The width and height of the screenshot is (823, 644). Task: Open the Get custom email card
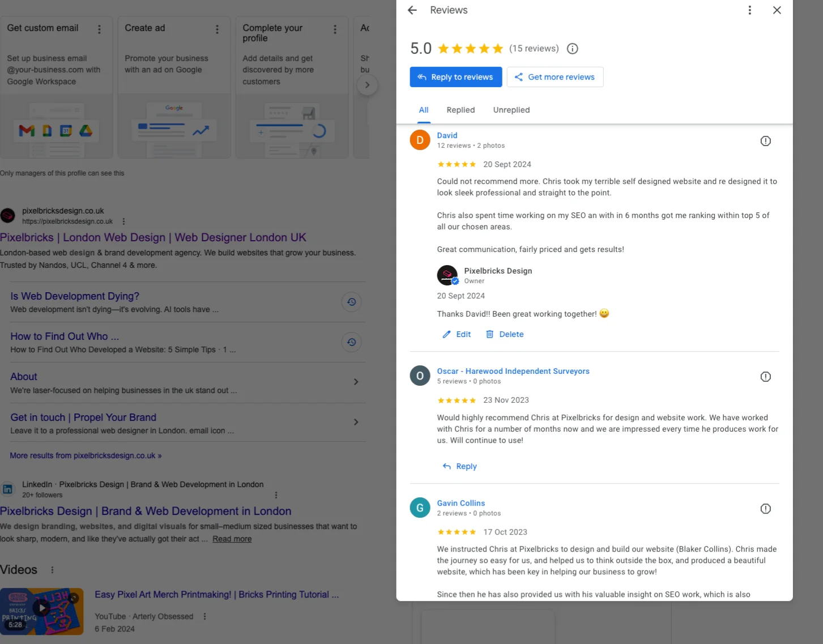[56, 87]
